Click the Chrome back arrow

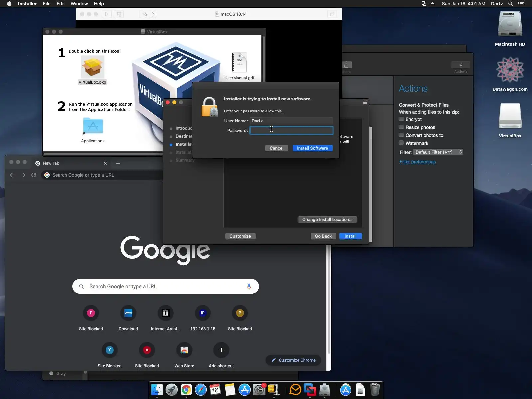pos(12,175)
